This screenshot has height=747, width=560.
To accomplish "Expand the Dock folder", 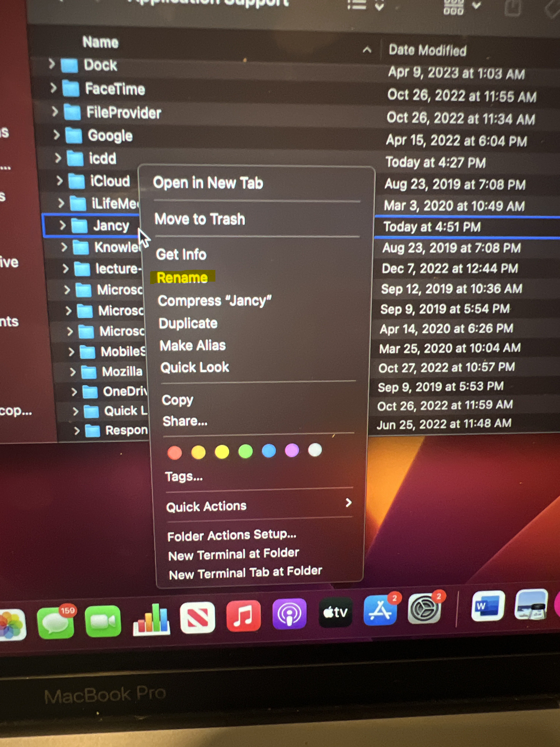I will (51, 64).
